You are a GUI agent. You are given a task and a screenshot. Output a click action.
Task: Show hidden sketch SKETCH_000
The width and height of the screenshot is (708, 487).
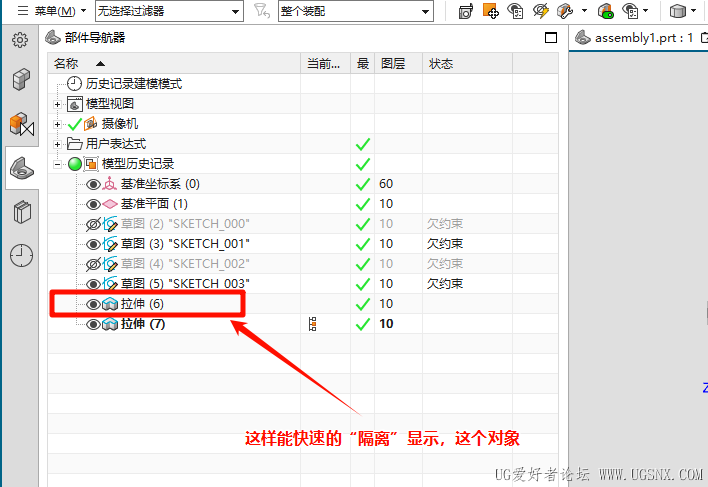coord(93,224)
